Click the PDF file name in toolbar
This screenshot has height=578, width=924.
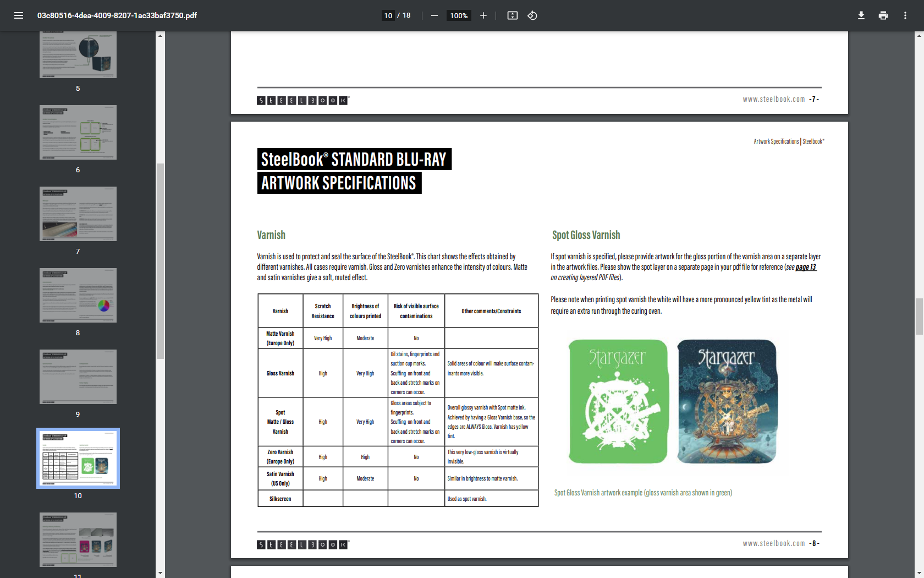[117, 15]
